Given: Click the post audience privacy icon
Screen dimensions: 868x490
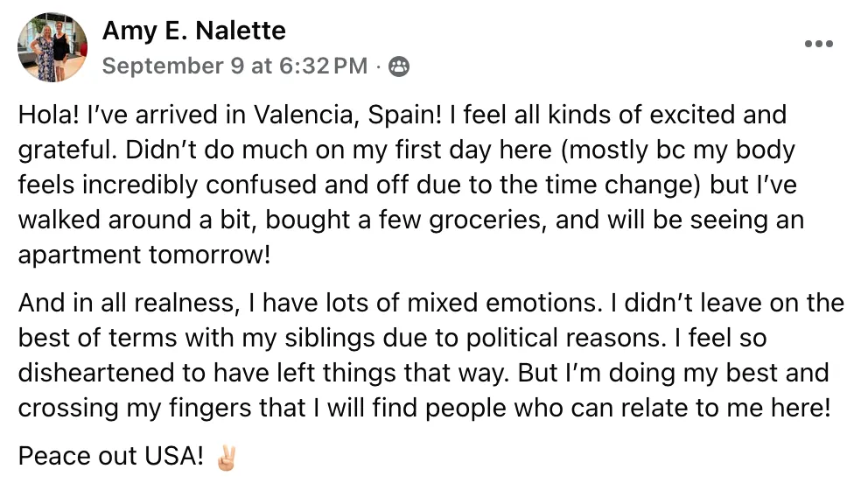Looking at the screenshot, I should 399,66.
